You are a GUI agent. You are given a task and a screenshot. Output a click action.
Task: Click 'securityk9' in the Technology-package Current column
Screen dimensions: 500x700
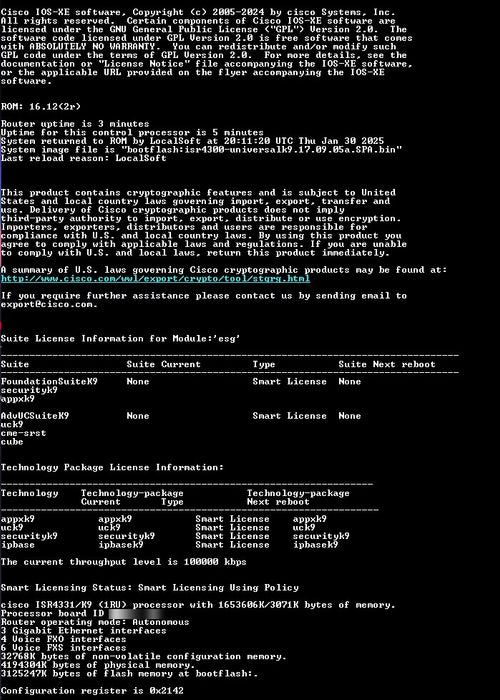coord(126,536)
